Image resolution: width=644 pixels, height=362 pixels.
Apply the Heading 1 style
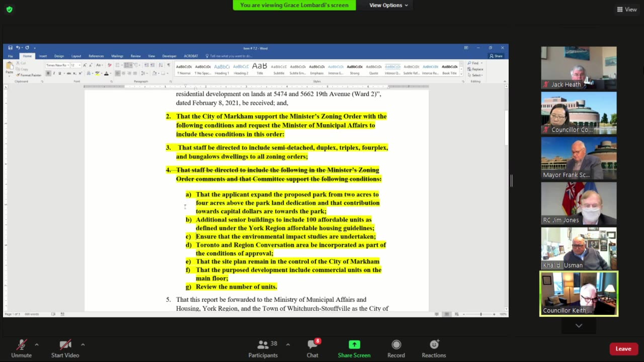222,69
